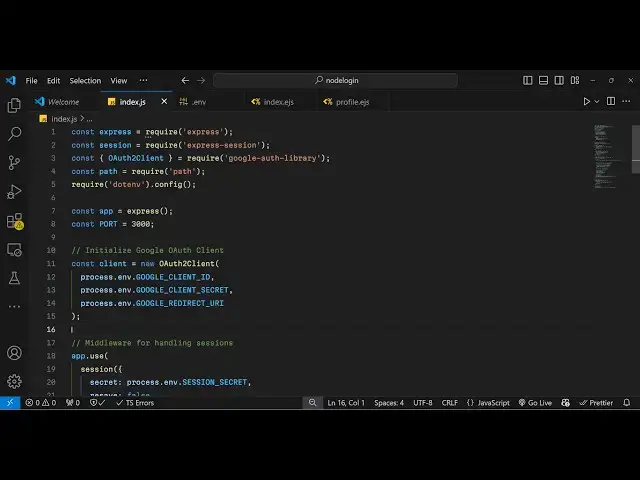The width and height of the screenshot is (640, 480).
Task: Toggle the bottom panel
Action: [x=543, y=80]
